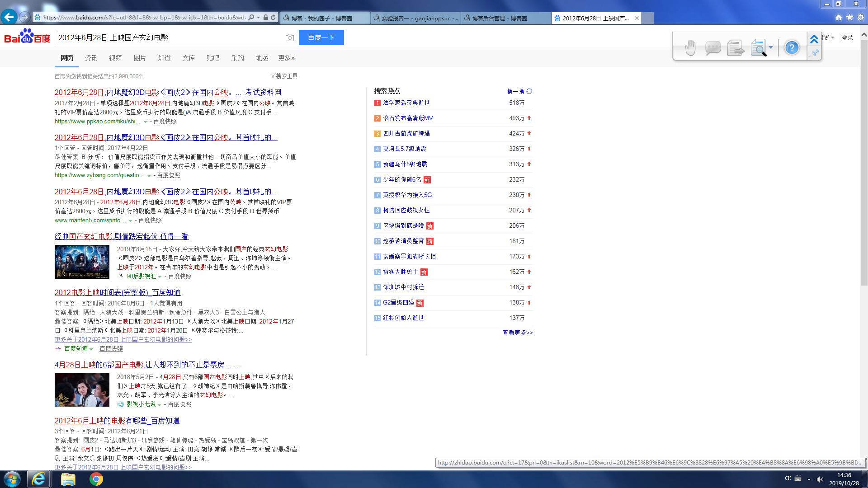Toggle the pushpin to pin floating toolbar

pos(815,53)
